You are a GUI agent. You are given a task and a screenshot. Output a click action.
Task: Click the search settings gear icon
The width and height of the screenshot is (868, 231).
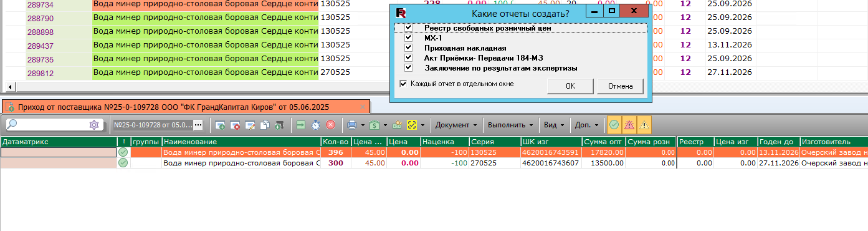coord(94,125)
